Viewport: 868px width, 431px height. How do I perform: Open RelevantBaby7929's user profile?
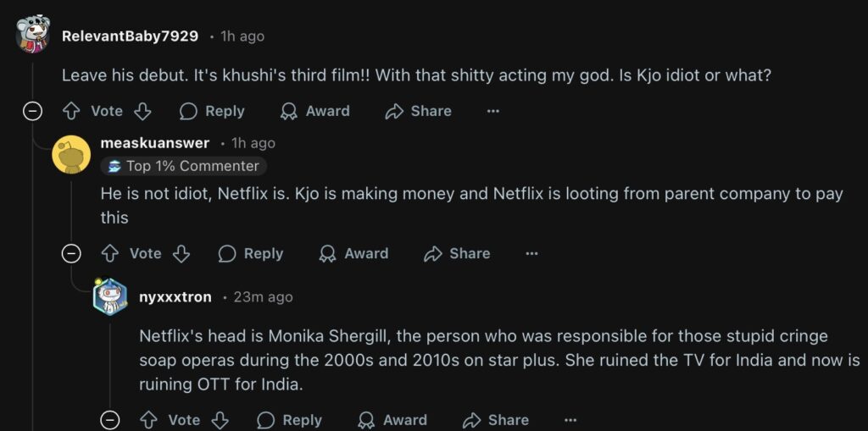click(130, 36)
